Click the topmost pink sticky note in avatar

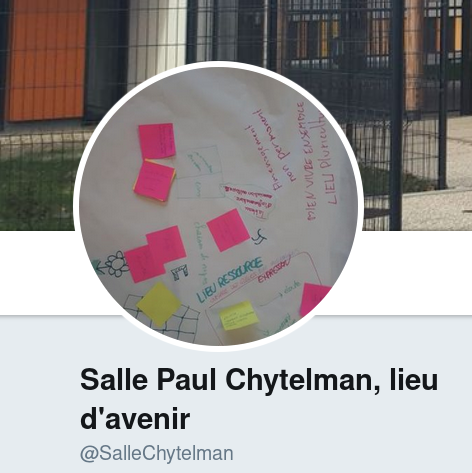click(x=157, y=141)
